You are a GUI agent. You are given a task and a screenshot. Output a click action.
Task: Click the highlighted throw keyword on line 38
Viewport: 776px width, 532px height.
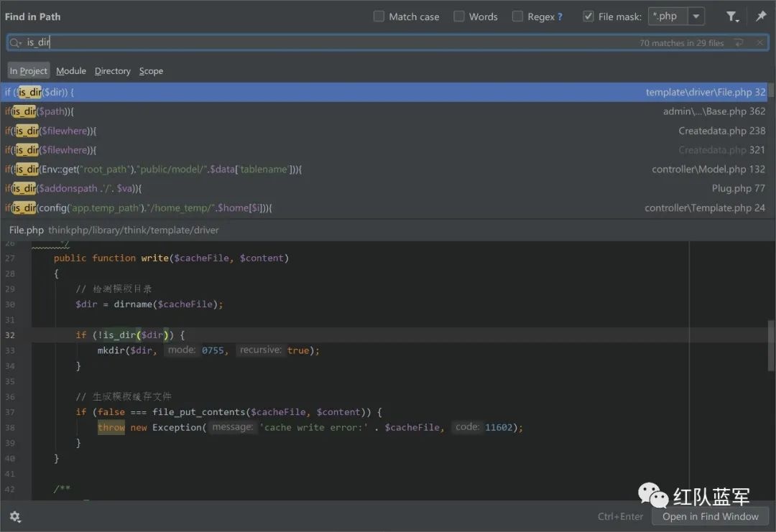pyautogui.click(x=111, y=427)
